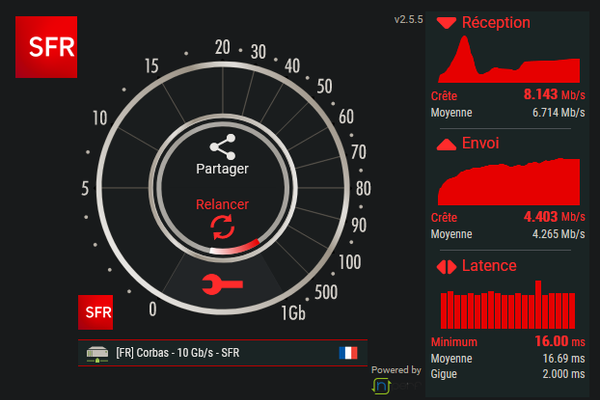
Task: Click the Envoi upload graph
Action: [509, 181]
